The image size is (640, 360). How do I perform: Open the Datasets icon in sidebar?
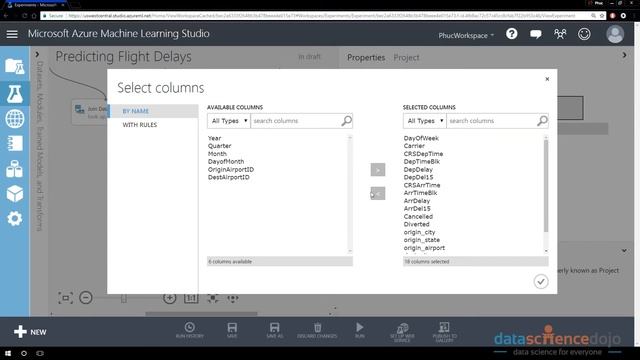coord(15,169)
